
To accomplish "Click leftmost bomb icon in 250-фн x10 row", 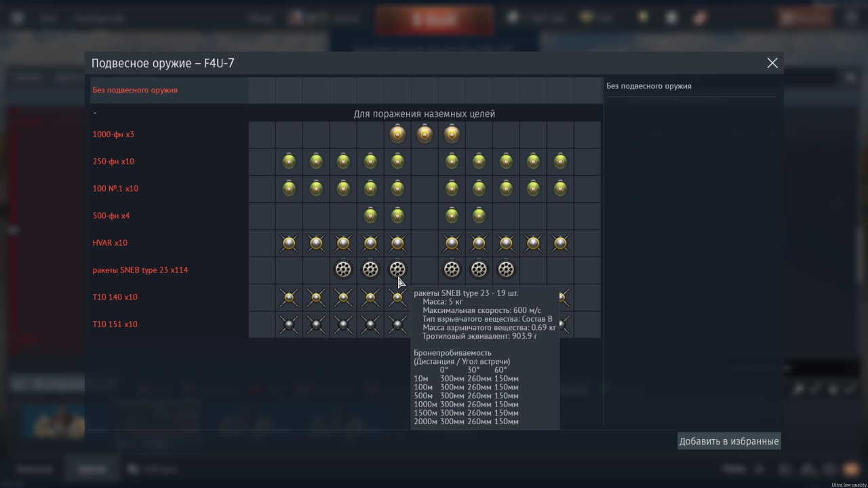I will point(289,162).
